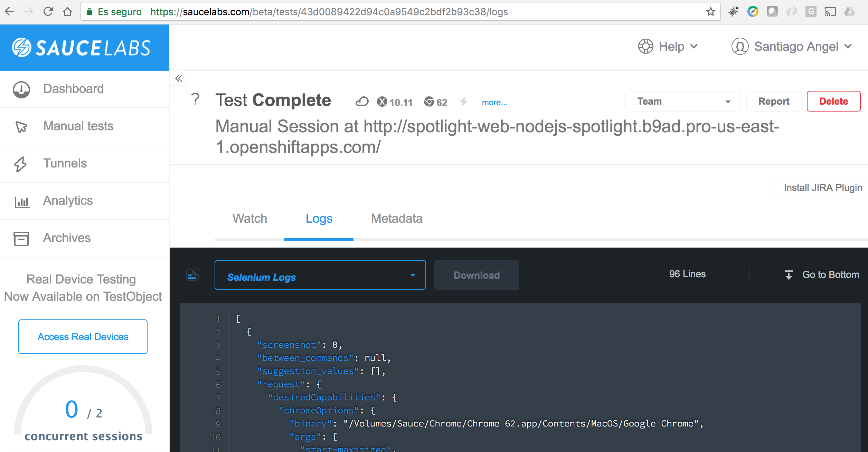The width and height of the screenshot is (868, 452).
Task: Expand the Team visibility dropdown
Action: pos(683,101)
